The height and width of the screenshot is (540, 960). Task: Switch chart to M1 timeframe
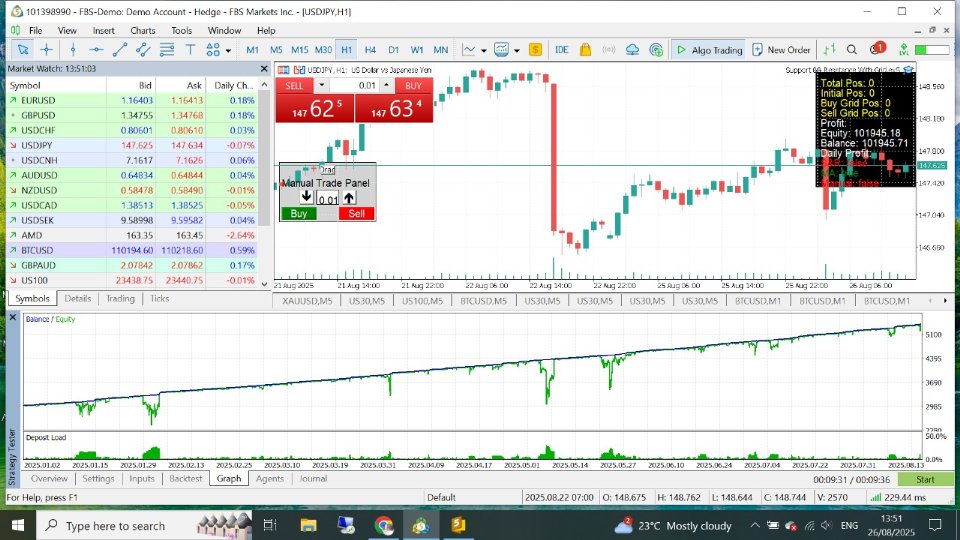click(x=252, y=50)
